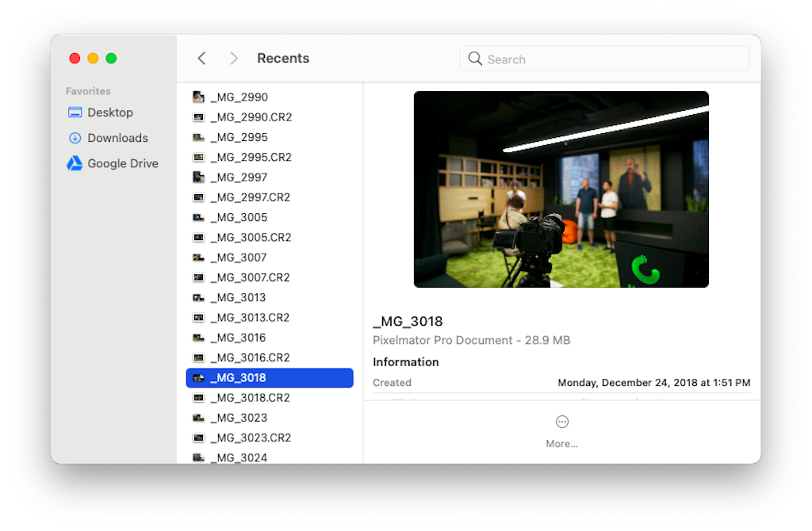Select _MG_3005.CR2 in the file list
Image resolution: width=812 pixels, height=531 pixels.
tap(244, 237)
